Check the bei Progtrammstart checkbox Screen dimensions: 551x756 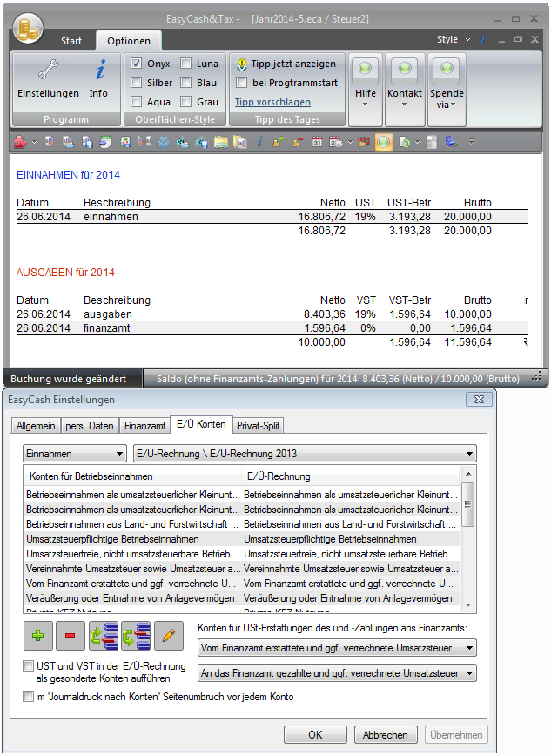click(241, 83)
